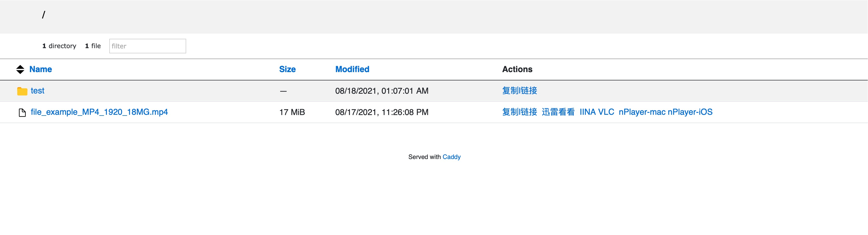Visit the Caddy website link
Viewport: 868px width, 235px height.
tap(452, 157)
